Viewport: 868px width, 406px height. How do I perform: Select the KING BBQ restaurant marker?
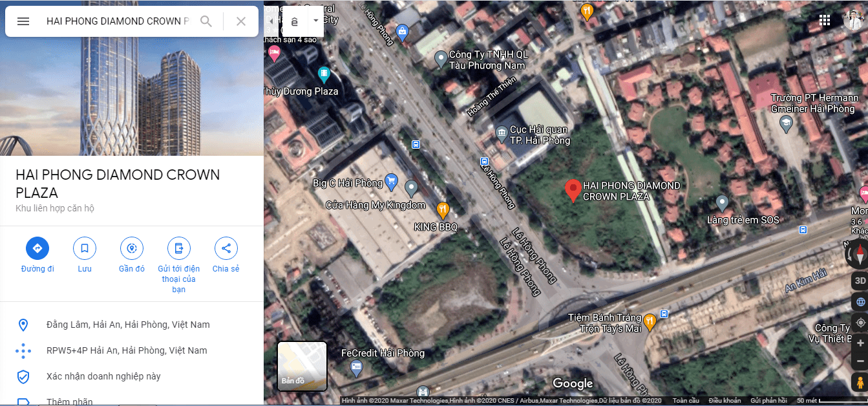[x=443, y=209]
